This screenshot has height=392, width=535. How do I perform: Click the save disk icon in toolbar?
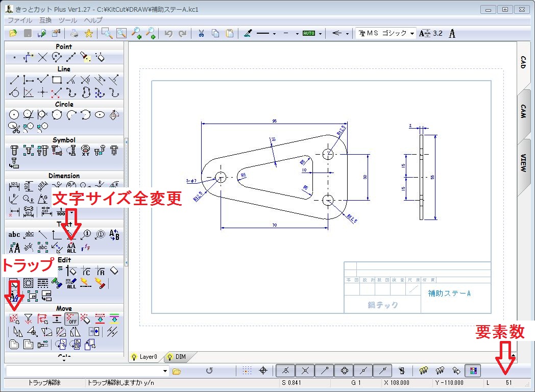click(28, 33)
